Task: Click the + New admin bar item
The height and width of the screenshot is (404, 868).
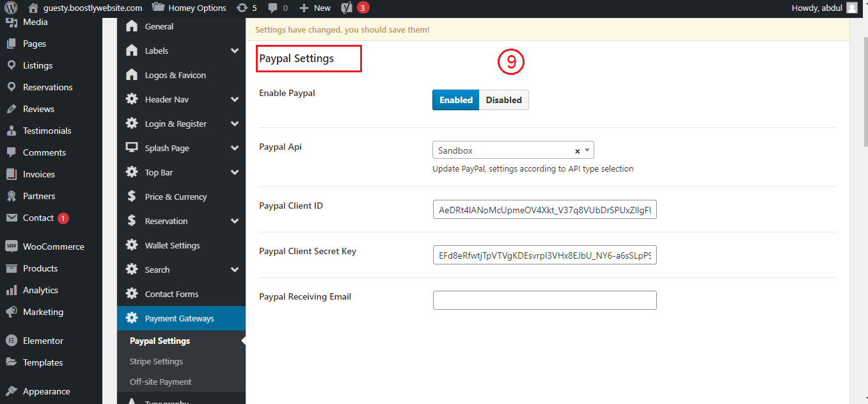Action: tap(315, 8)
